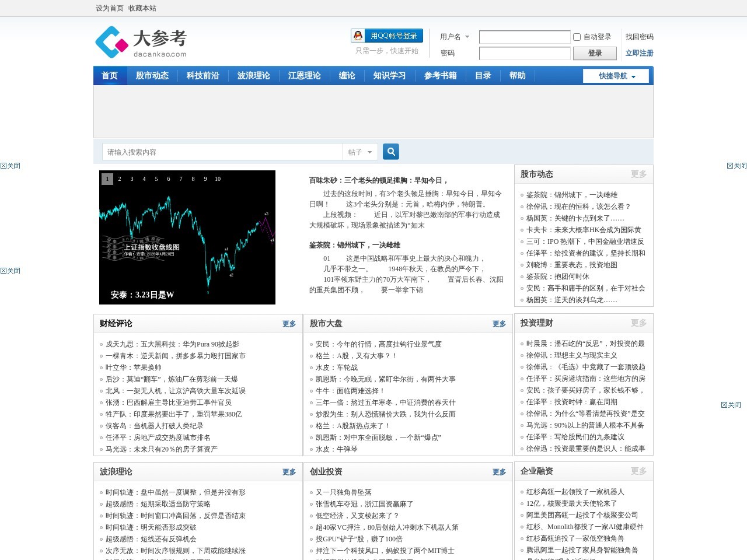Go to the 波浪理论 navigation tab
This screenshot has height=560, width=747.
point(253,76)
